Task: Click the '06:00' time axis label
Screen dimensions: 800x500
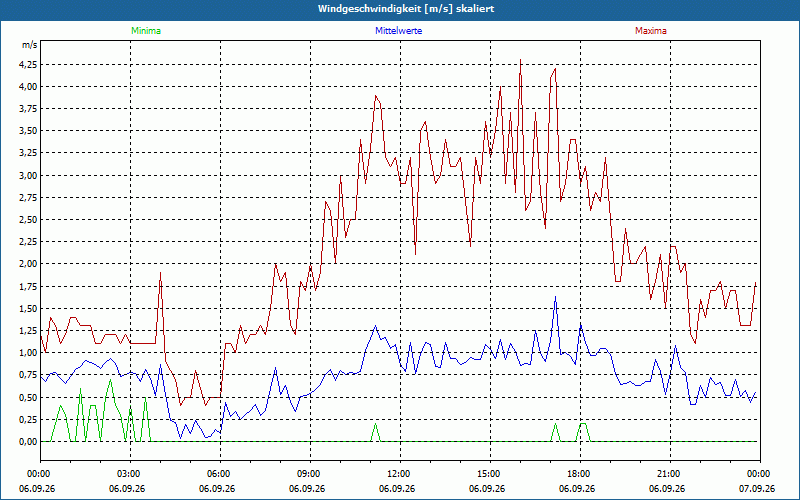Action: [217, 474]
